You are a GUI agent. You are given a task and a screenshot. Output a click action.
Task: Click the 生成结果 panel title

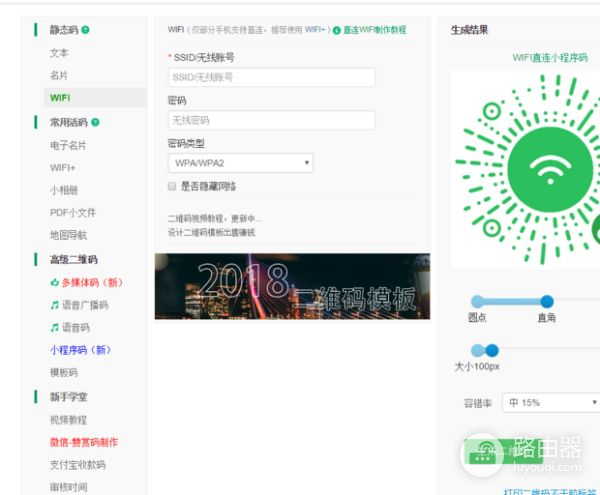[469, 30]
